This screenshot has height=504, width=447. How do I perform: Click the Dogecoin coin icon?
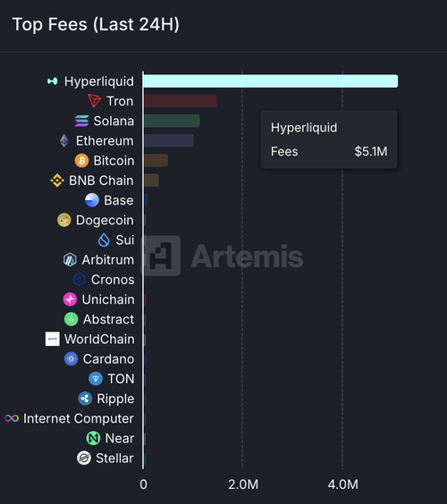click(64, 220)
